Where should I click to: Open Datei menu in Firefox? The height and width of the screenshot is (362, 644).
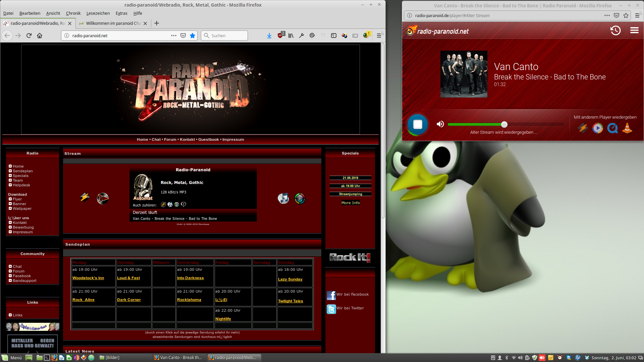click(8, 13)
